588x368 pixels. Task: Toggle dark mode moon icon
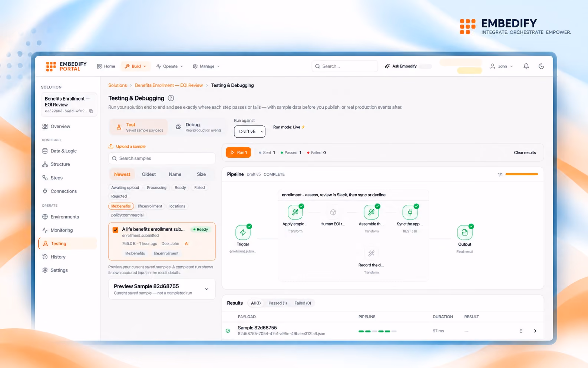click(541, 66)
